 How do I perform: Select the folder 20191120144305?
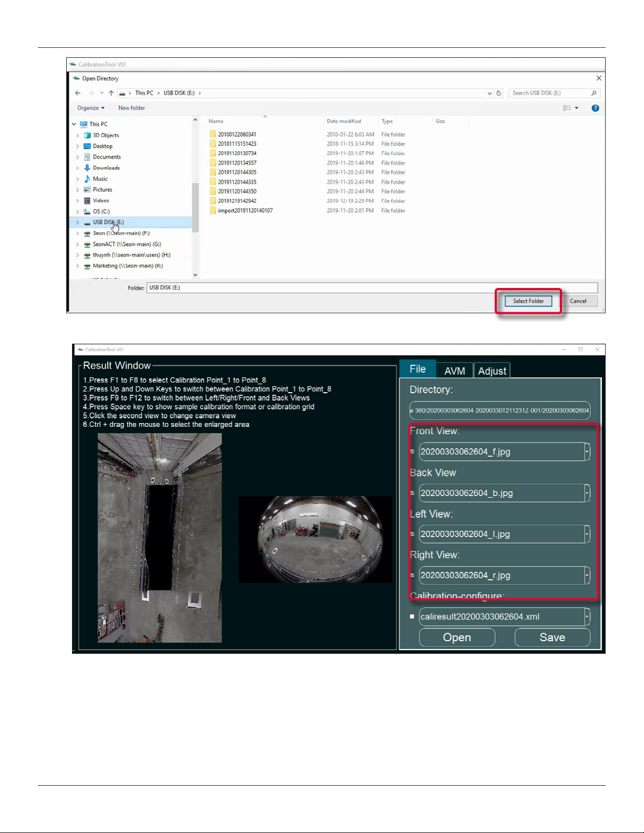click(x=237, y=172)
